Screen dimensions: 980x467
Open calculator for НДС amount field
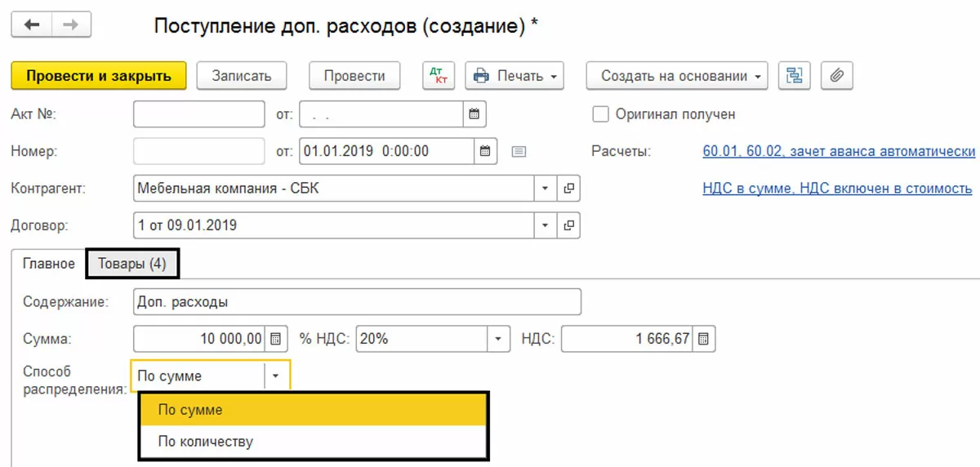(x=703, y=339)
